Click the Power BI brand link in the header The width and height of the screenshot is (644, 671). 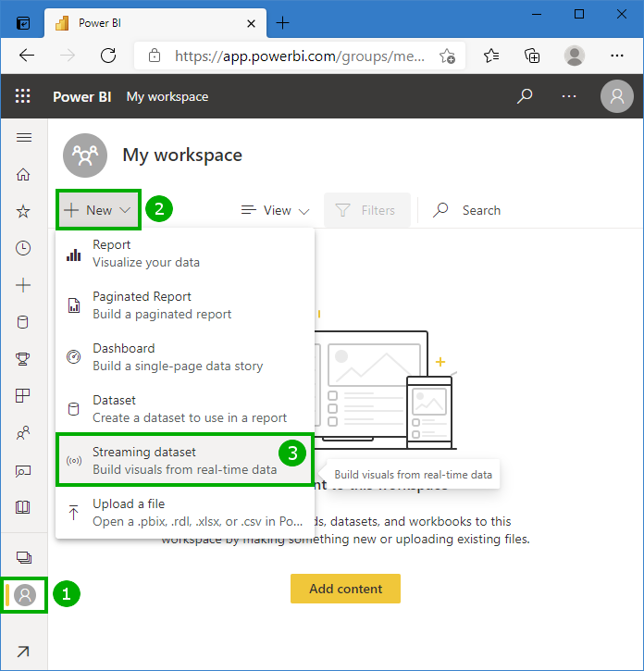pyautogui.click(x=81, y=96)
